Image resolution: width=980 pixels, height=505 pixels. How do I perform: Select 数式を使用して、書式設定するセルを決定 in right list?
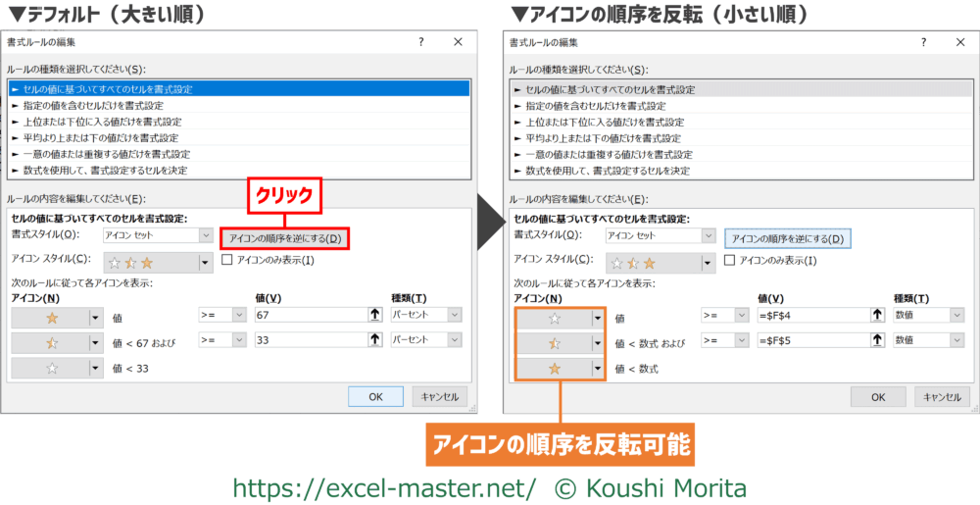point(608,171)
